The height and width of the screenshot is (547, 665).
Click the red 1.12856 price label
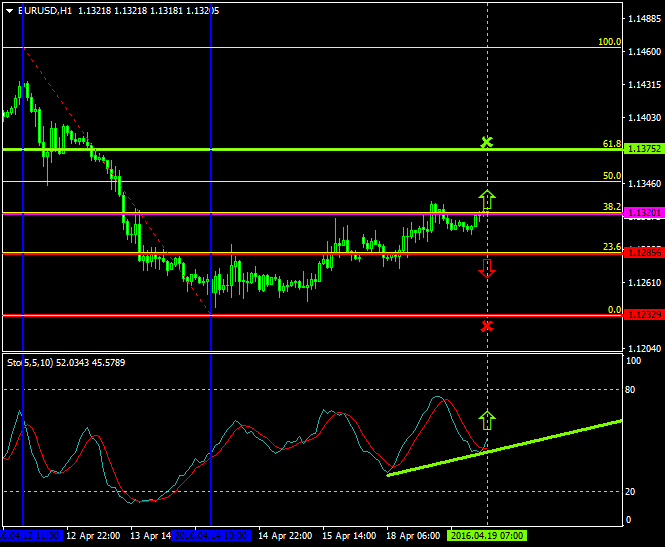pos(642,253)
